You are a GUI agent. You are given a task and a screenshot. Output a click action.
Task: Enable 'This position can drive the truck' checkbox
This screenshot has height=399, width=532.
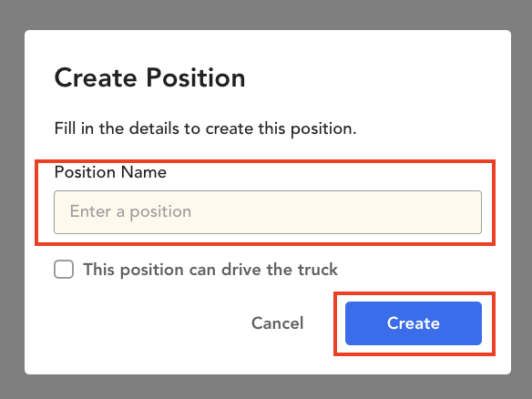64,270
